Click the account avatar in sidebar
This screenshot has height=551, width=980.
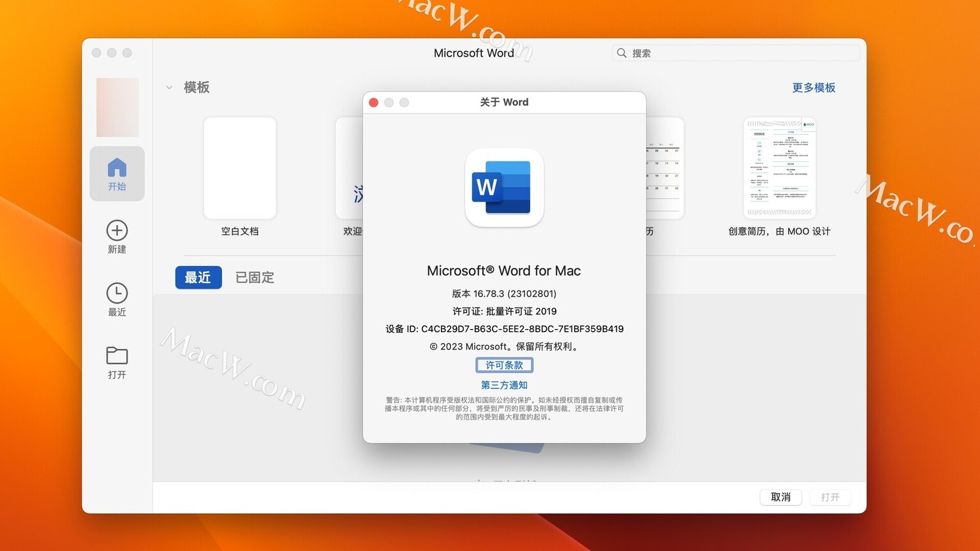[x=117, y=107]
